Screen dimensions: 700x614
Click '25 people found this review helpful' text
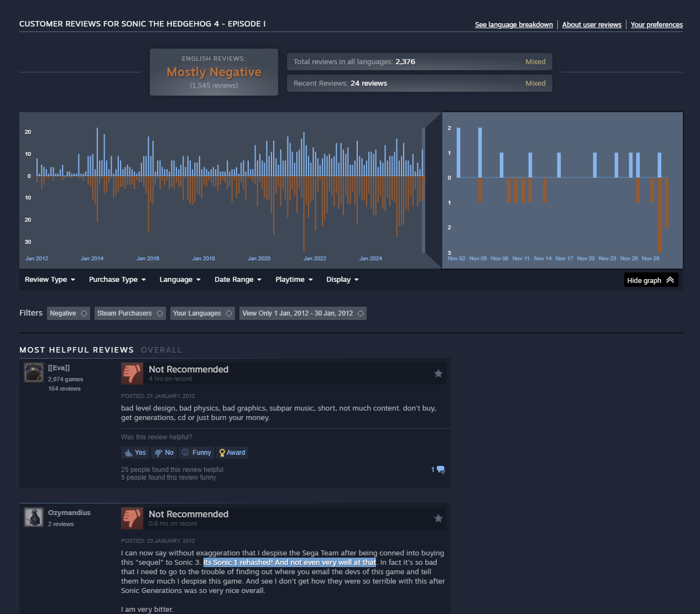tap(173, 470)
